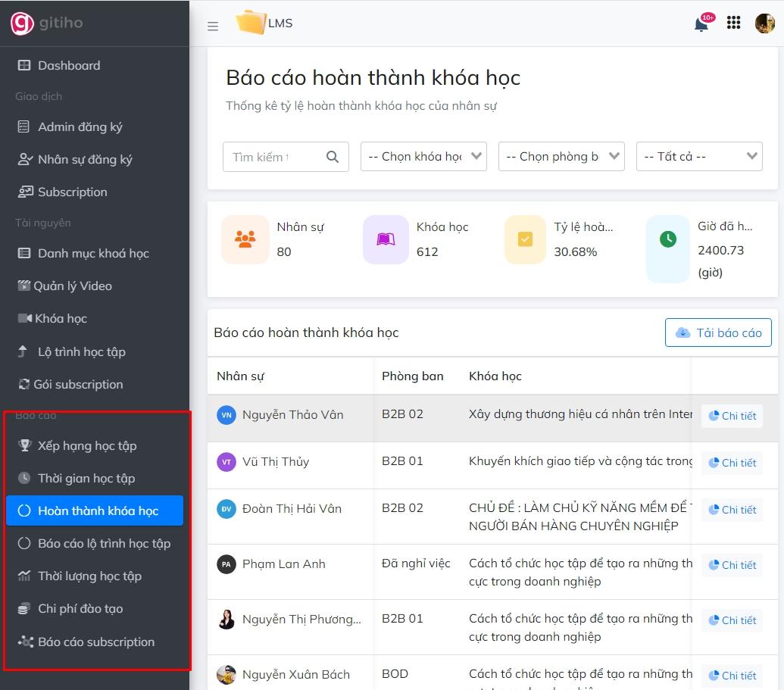Click the Nhân sự people icon card
This screenshot has width=784, height=690.
click(245, 239)
